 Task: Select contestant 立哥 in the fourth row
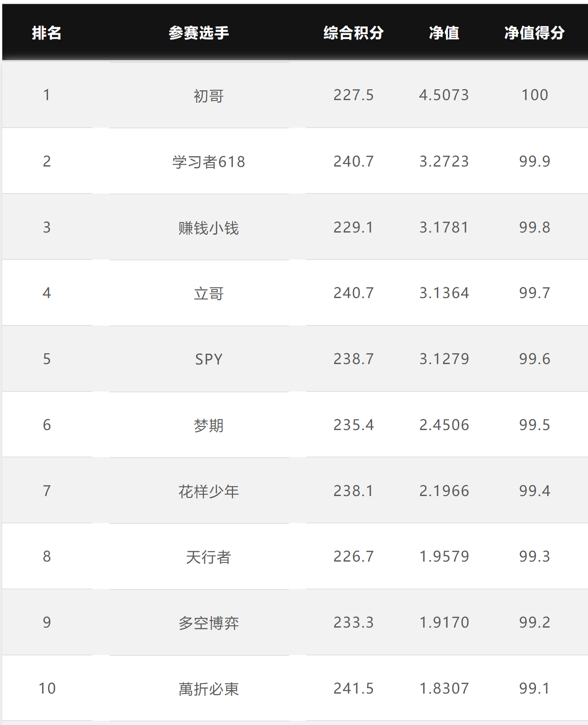tap(208, 294)
